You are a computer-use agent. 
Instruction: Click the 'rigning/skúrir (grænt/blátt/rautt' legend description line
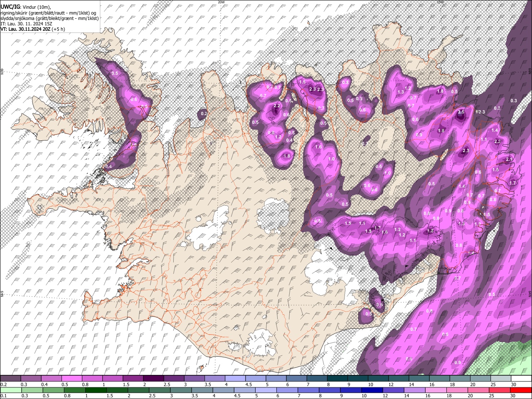(48, 13)
